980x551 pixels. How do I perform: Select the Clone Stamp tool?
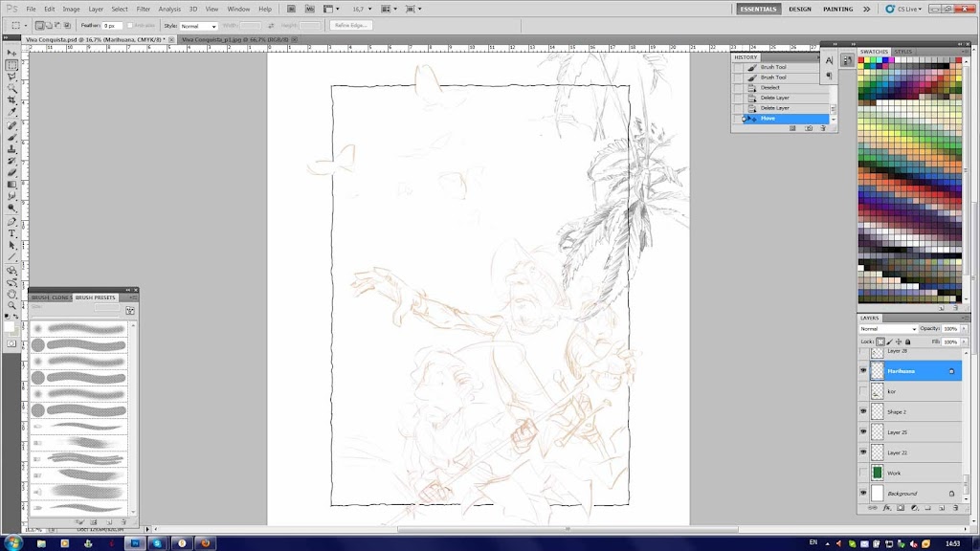(11, 149)
